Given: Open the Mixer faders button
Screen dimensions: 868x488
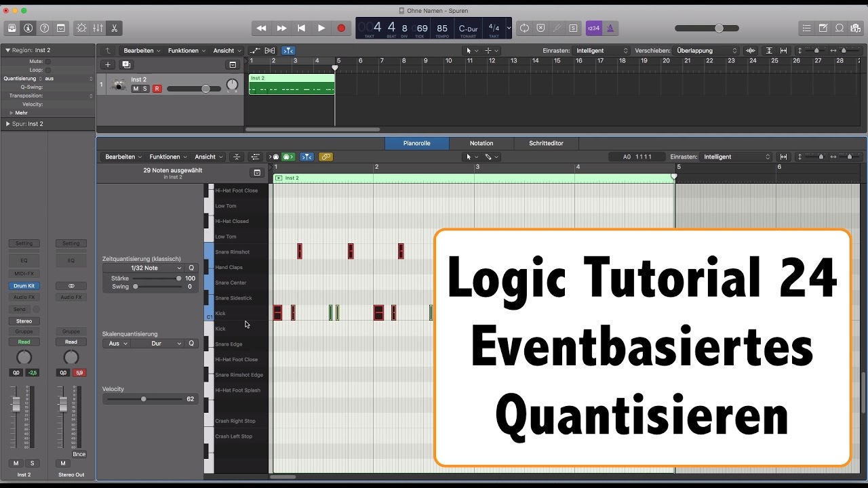Looking at the screenshot, I should 98,28.
